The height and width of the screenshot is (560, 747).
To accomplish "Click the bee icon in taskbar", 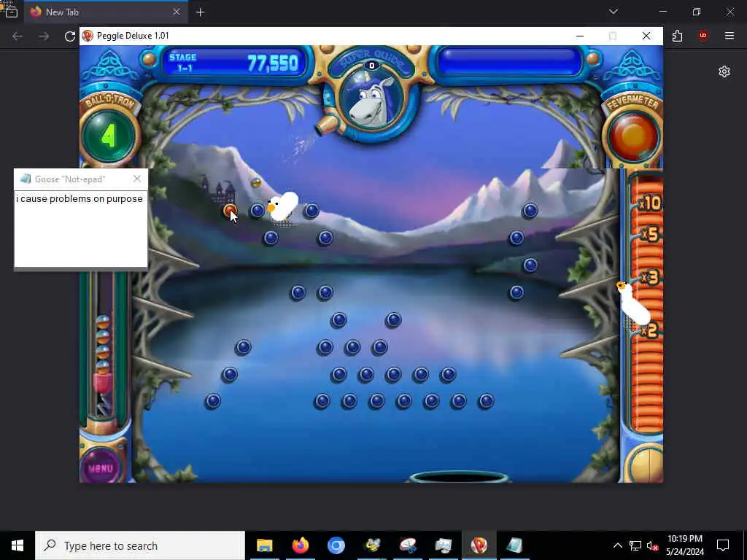I will pos(372,545).
